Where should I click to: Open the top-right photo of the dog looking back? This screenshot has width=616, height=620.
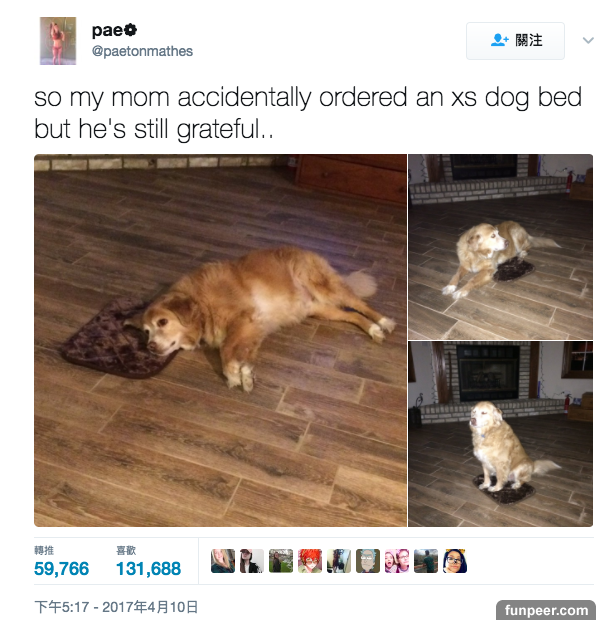[x=501, y=247]
